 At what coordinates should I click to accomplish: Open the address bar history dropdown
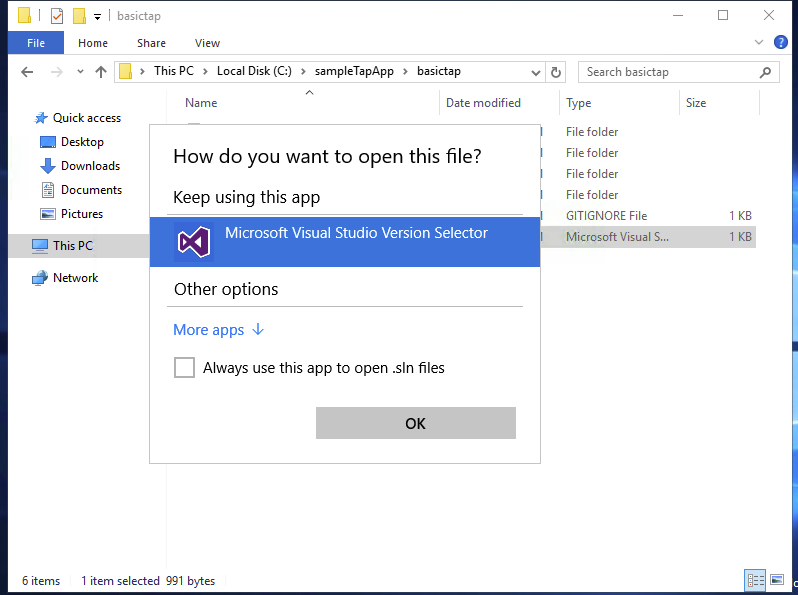(535, 73)
